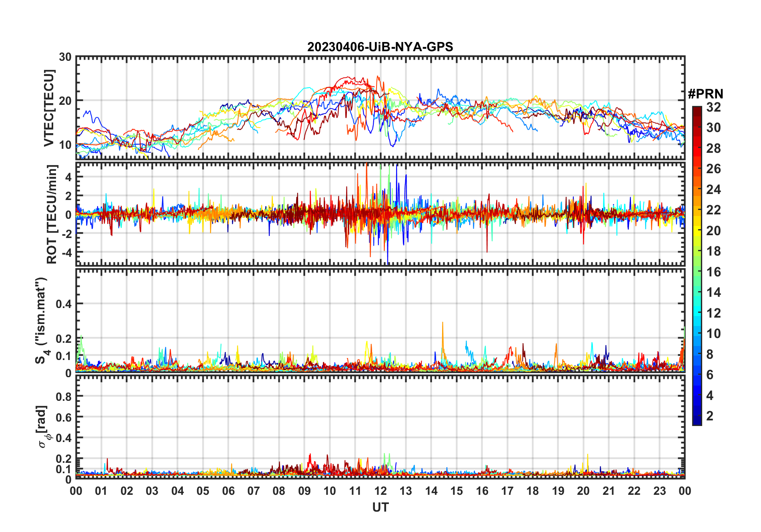This screenshot has width=761, height=532.
Task: Click x-axis hour tick 17
Action: tap(507, 491)
